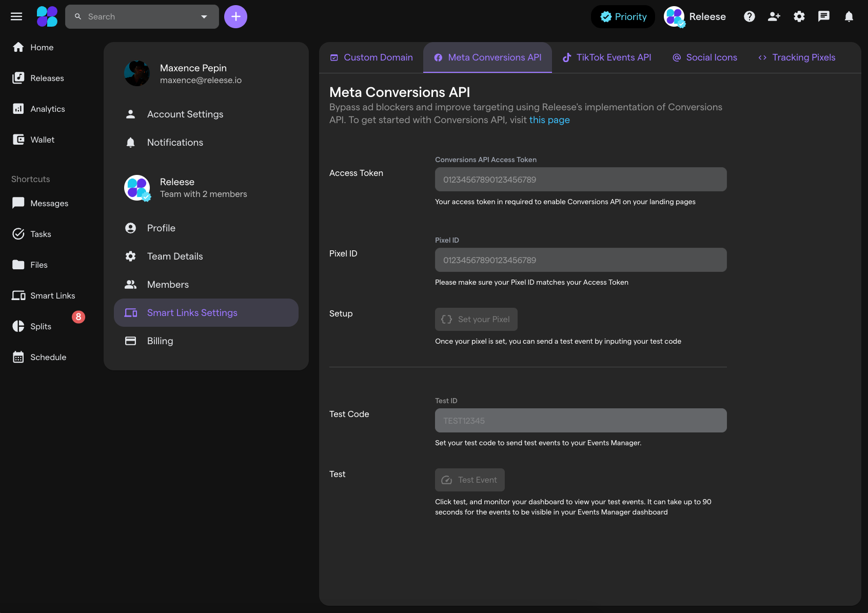Screen dimensions: 868x613
Task: Switch to Custom Domain tab
Action: click(x=371, y=57)
